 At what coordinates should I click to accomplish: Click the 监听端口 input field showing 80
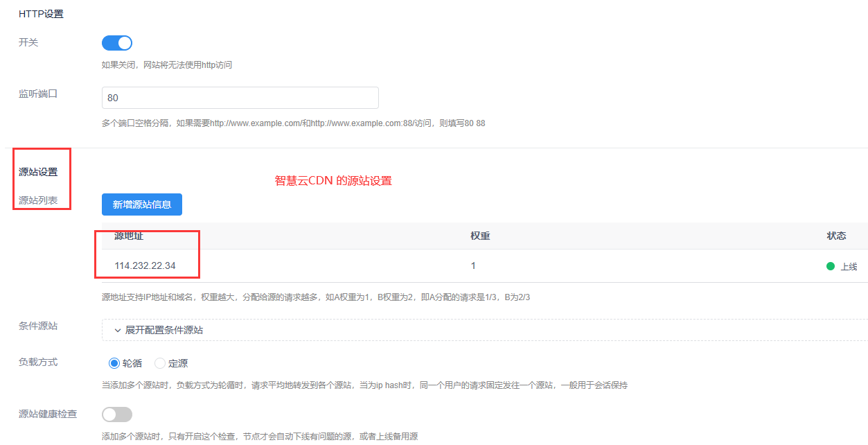[x=240, y=98]
